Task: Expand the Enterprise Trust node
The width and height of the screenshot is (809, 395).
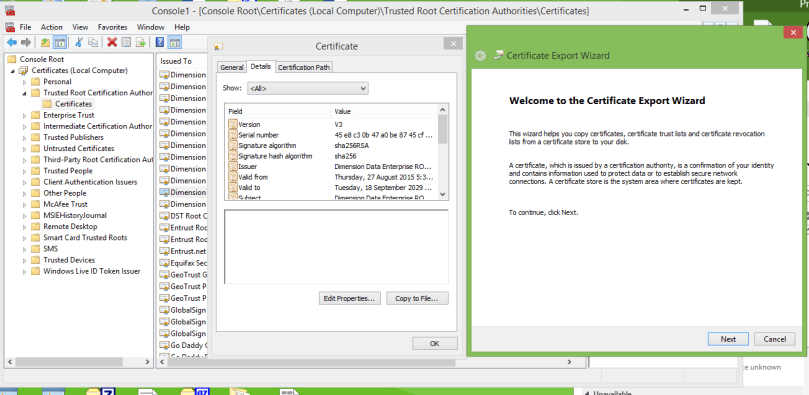Action: tap(24, 115)
